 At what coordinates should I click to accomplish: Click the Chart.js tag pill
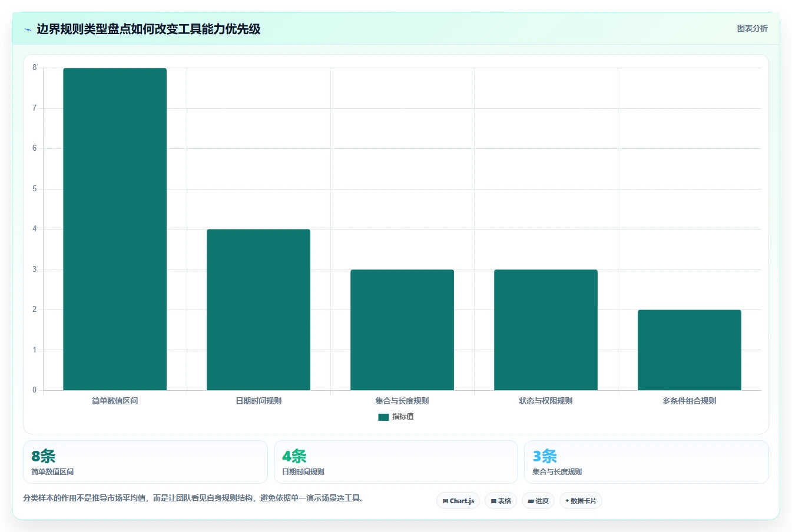[x=458, y=501]
